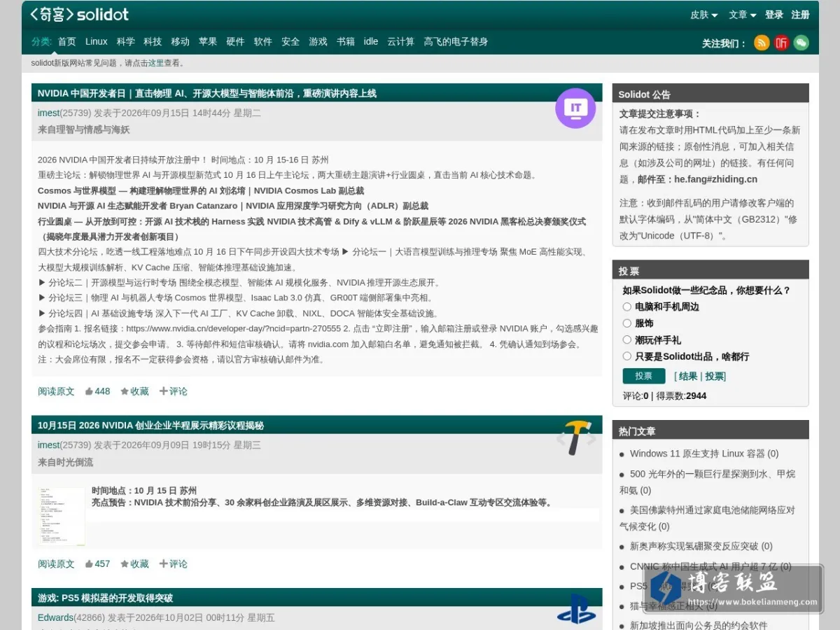Open 阅读原文 for 创业企业半程展示 article
The width and height of the screenshot is (840, 630).
tap(56, 563)
